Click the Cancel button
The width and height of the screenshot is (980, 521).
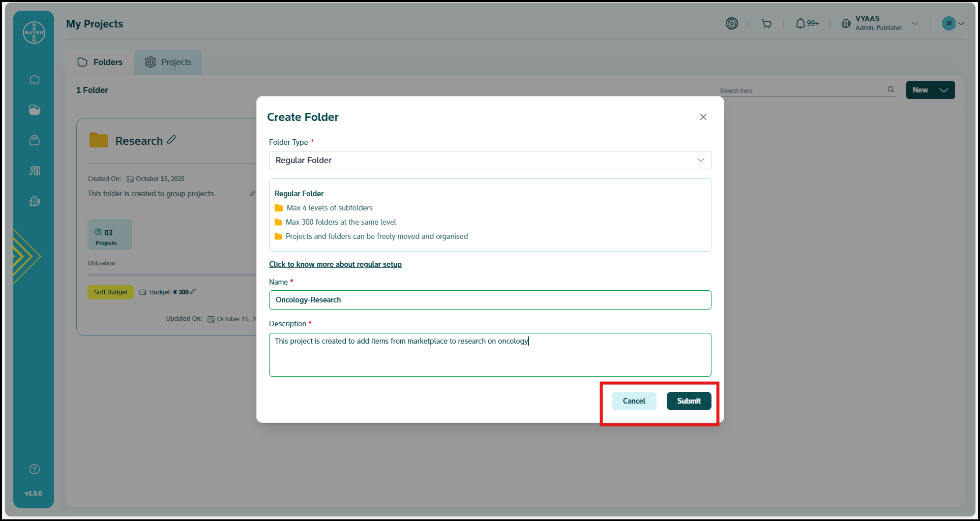pyautogui.click(x=634, y=401)
